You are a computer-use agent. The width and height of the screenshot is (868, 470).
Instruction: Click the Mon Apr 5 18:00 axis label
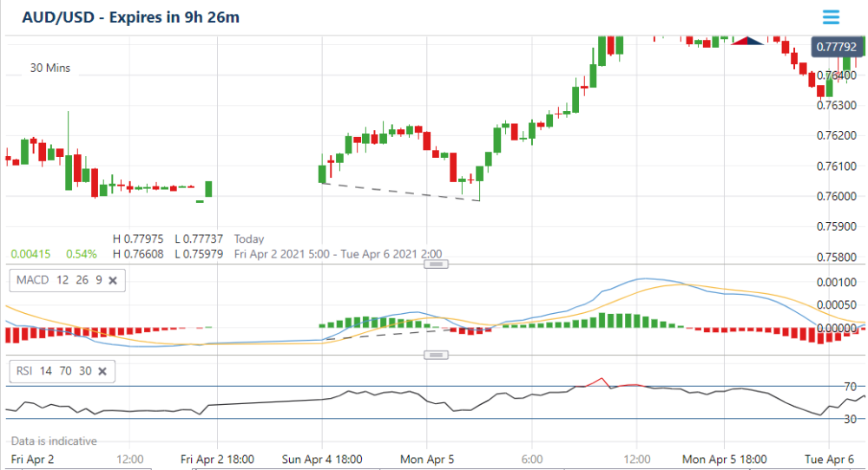tap(725, 460)
